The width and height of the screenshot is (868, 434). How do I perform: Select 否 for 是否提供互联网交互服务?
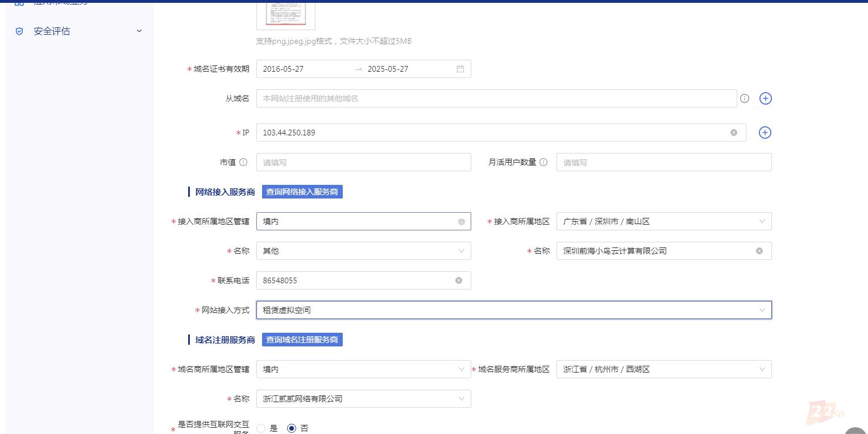pyautogui.click(x=292, y=428)
